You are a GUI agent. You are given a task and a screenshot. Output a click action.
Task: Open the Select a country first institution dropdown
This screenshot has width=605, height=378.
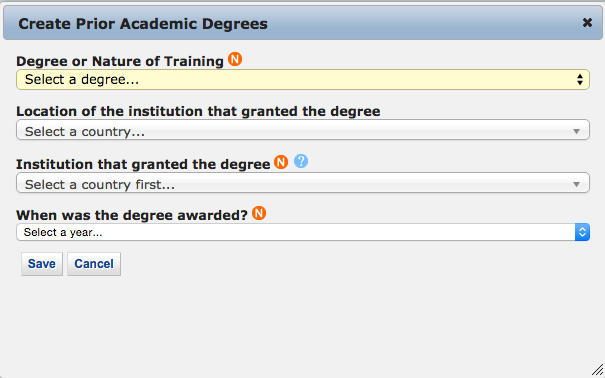coord(303,183)
